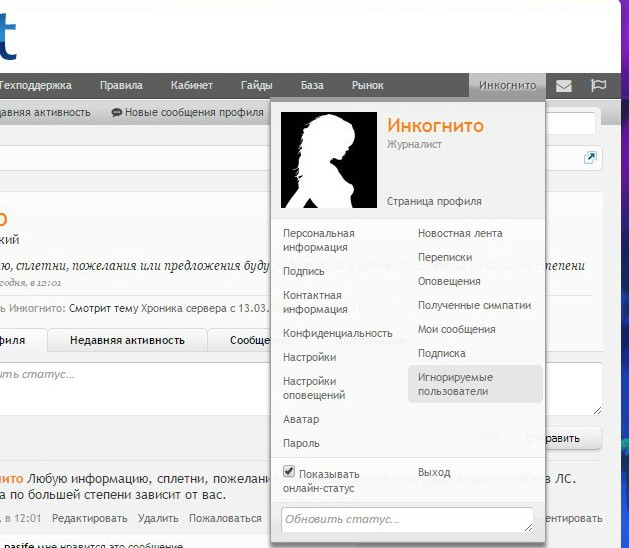Switch to the Недавняя активность tab
This screenshot has width=629, height=548.
point(127,340)
